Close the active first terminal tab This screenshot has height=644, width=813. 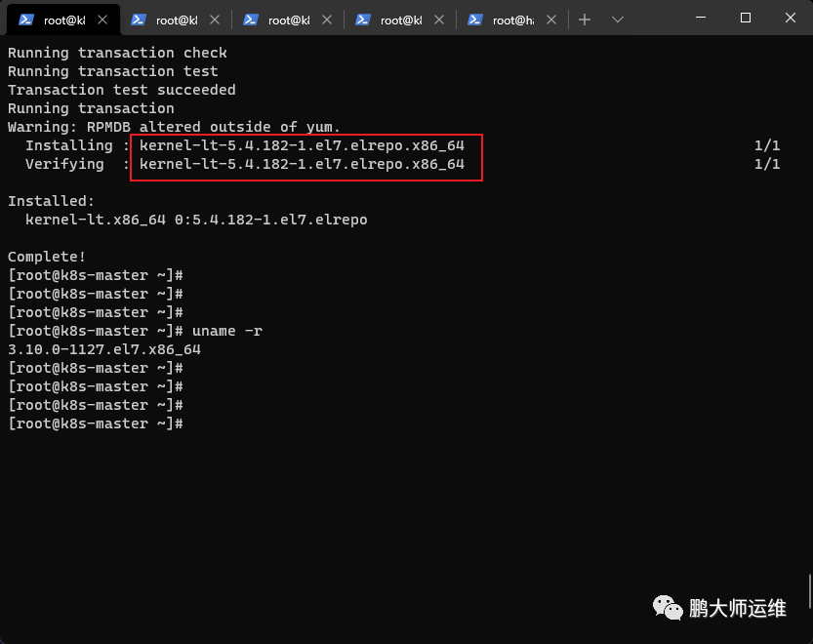102,20
